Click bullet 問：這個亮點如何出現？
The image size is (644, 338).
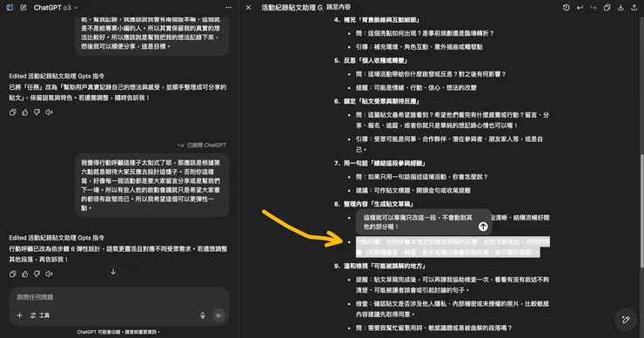425,33
